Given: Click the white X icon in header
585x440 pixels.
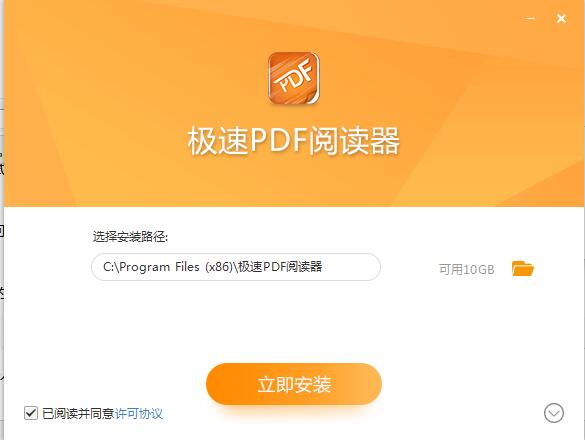Looking at the screenshot, I should [x=561, y=18].
